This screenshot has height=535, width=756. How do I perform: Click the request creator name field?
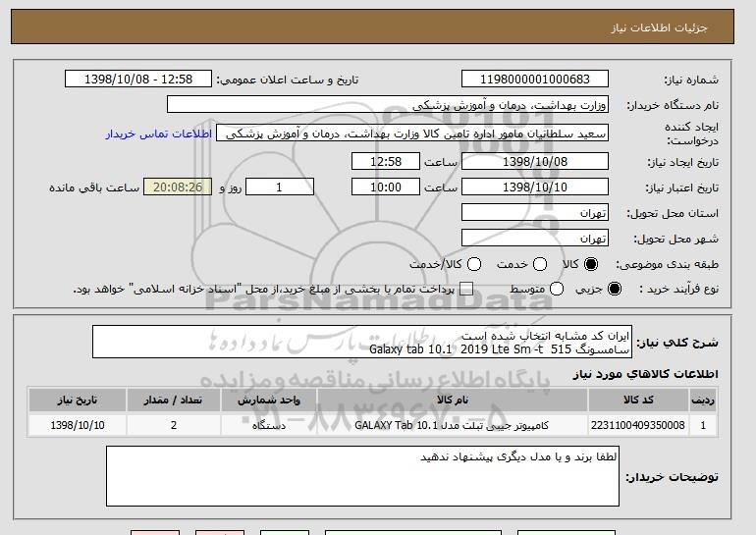tap(412, 134)
